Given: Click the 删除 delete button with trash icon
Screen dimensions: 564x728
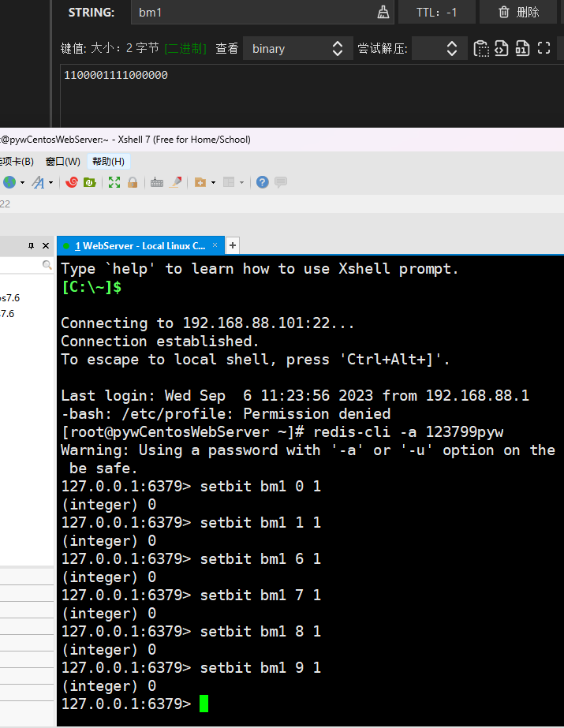Looking at the screenshot, I should pos(518,12).
